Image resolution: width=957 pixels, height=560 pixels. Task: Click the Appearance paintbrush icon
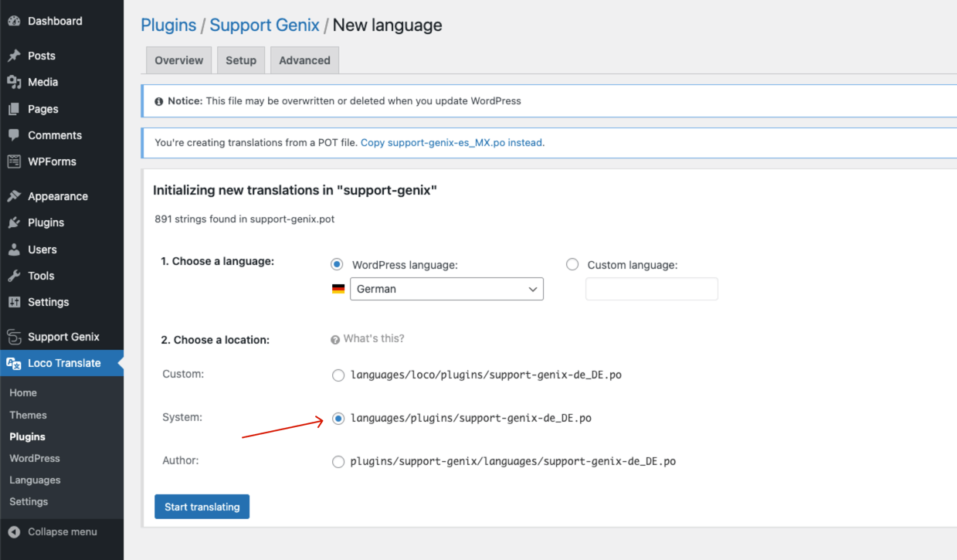(15, 195)
